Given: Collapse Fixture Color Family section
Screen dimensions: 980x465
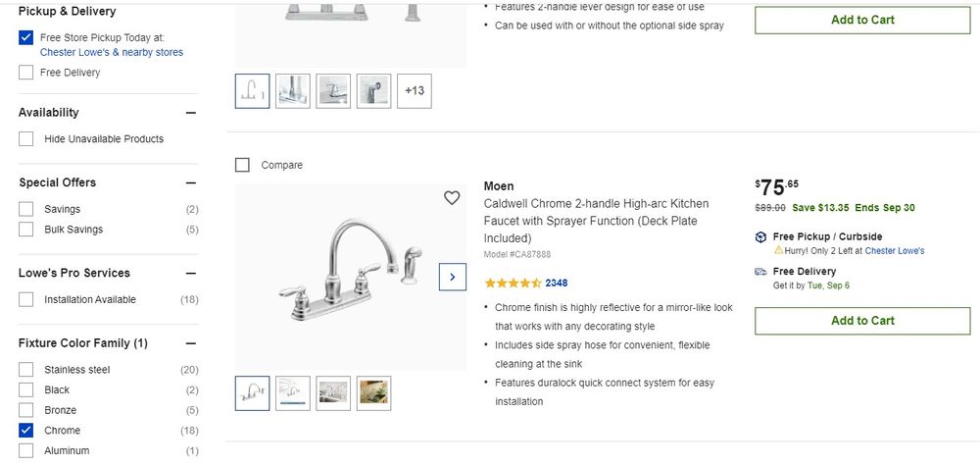Looking at the screenshot, I should click(x=191, y=343).
